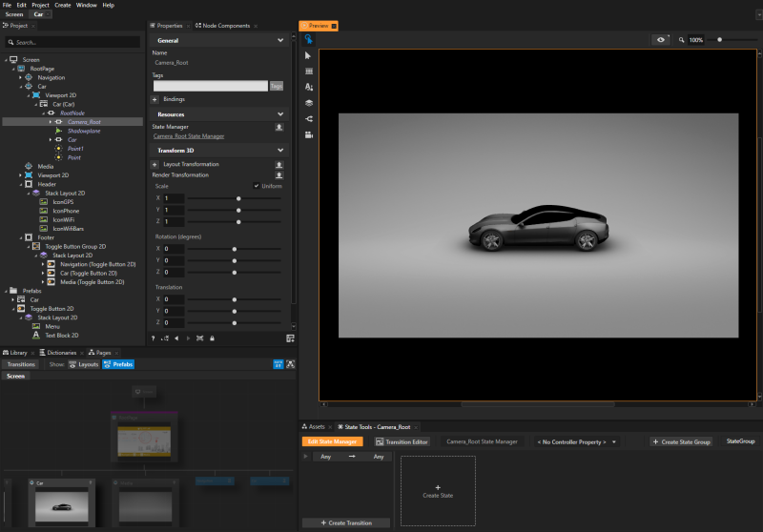The height and width of the screenshot is (532, 763).
Task: Open Camera_Root State Manager link
Action: [188, 136]
